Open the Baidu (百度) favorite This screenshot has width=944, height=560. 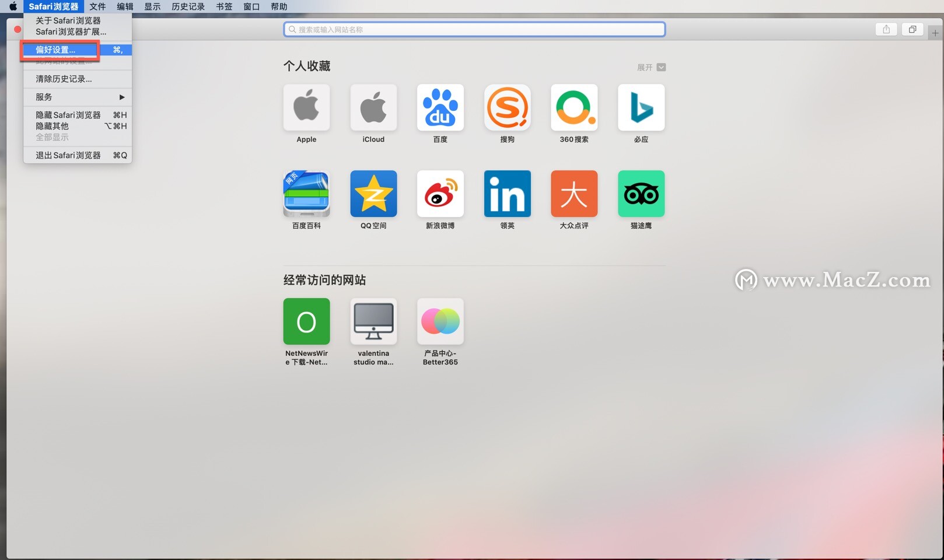tap(440, 107)
